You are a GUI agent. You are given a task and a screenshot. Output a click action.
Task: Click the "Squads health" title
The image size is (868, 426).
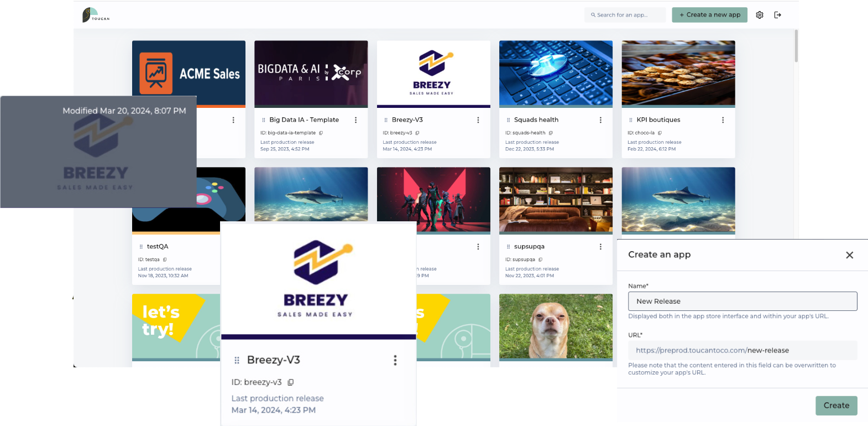pos(536,120)
